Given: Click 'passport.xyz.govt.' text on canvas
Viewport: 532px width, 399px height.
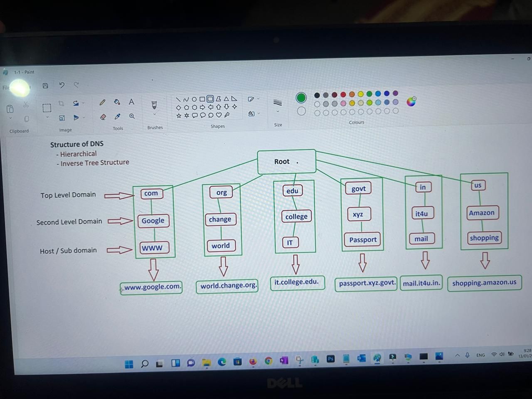Looking at the screenshot, I should tap(367, 283).
